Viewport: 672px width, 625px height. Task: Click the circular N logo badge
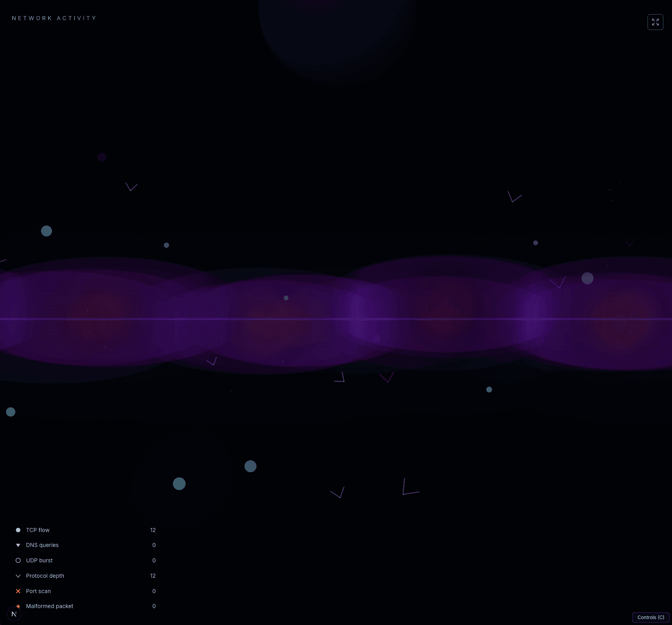pos(14,613)
